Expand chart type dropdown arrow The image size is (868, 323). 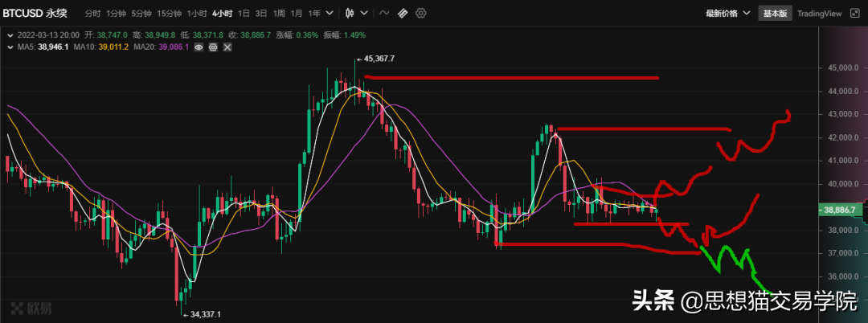pyautogui.click(x=364, y=13)
